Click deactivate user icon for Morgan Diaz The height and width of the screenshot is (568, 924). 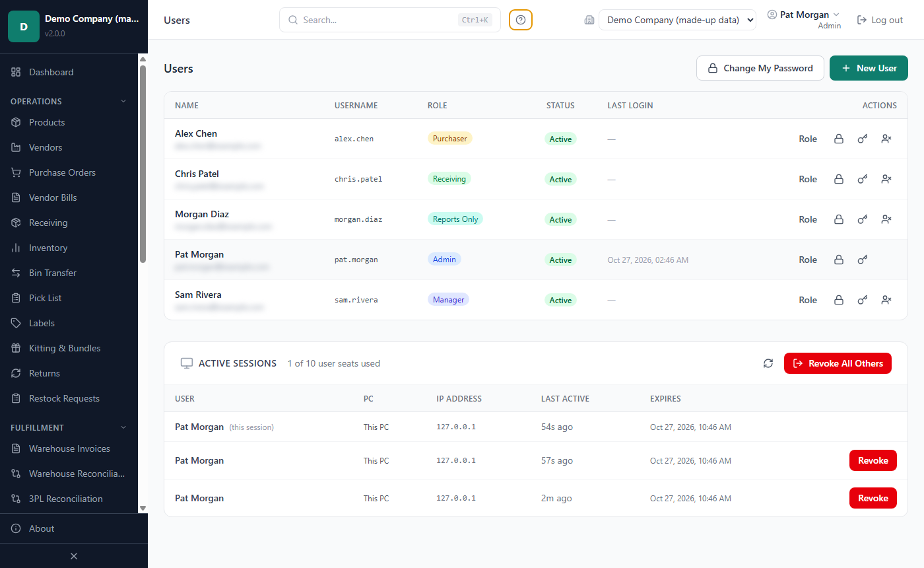(886, 219)
